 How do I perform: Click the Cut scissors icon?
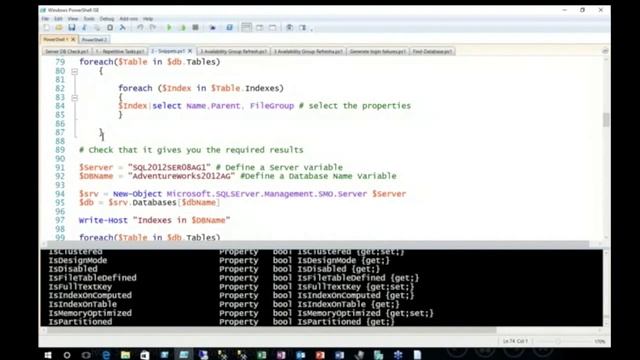(84, 28)
